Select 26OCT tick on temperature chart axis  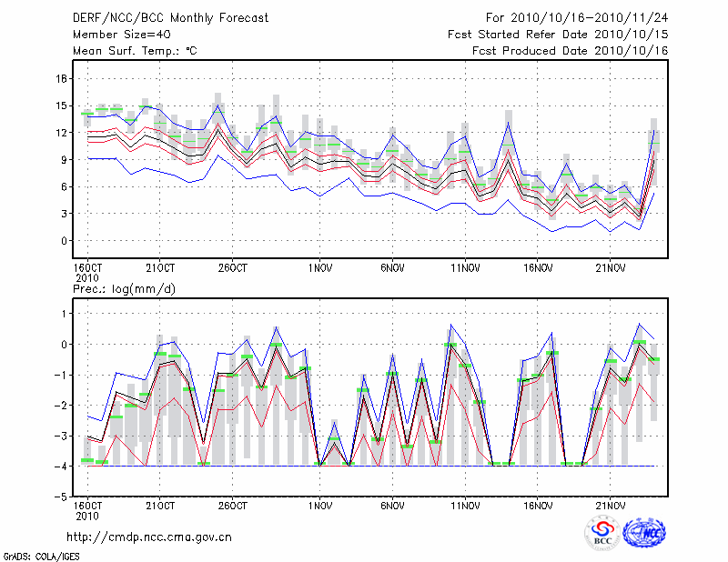point(233,268)
